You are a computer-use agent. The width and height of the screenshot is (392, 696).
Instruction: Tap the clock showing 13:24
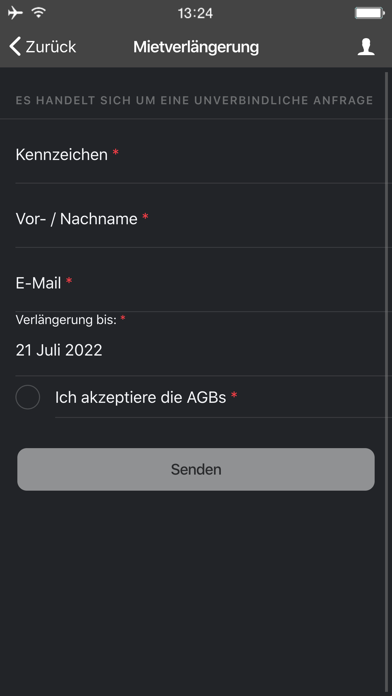coord(195,13)
